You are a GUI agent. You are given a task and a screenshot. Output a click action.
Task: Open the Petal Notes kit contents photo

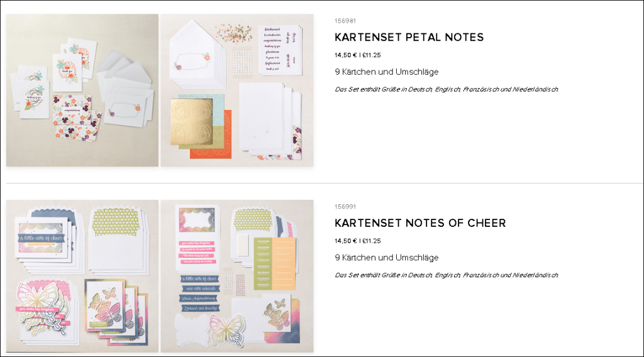237,91
